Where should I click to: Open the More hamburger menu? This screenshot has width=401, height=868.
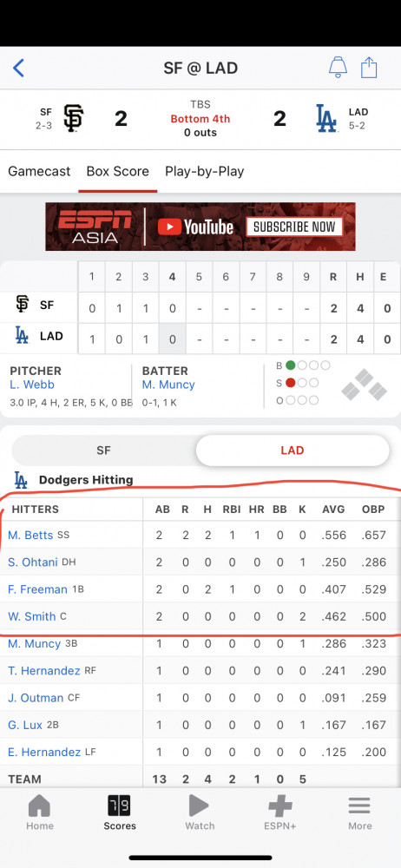click(x=359, y=806)
